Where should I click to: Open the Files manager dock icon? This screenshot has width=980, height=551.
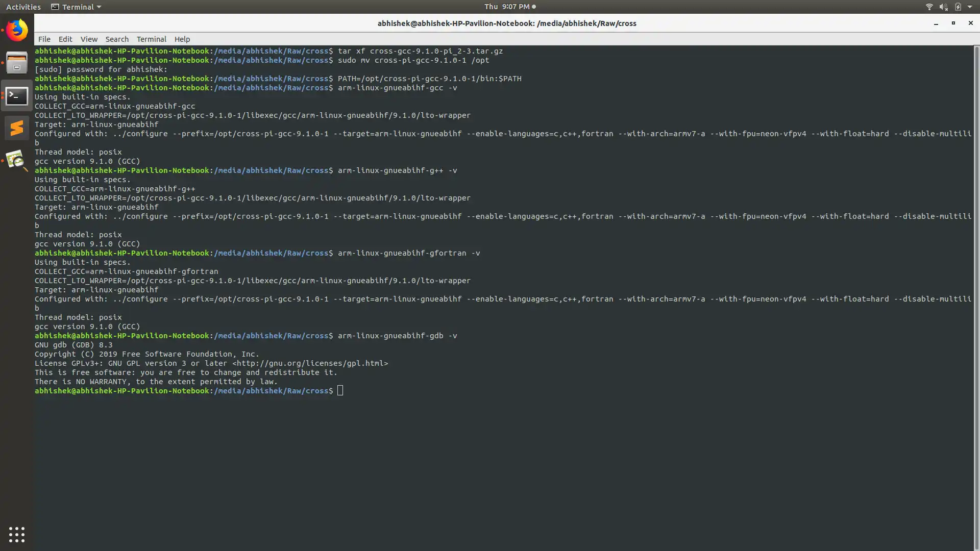coord(17,63)
